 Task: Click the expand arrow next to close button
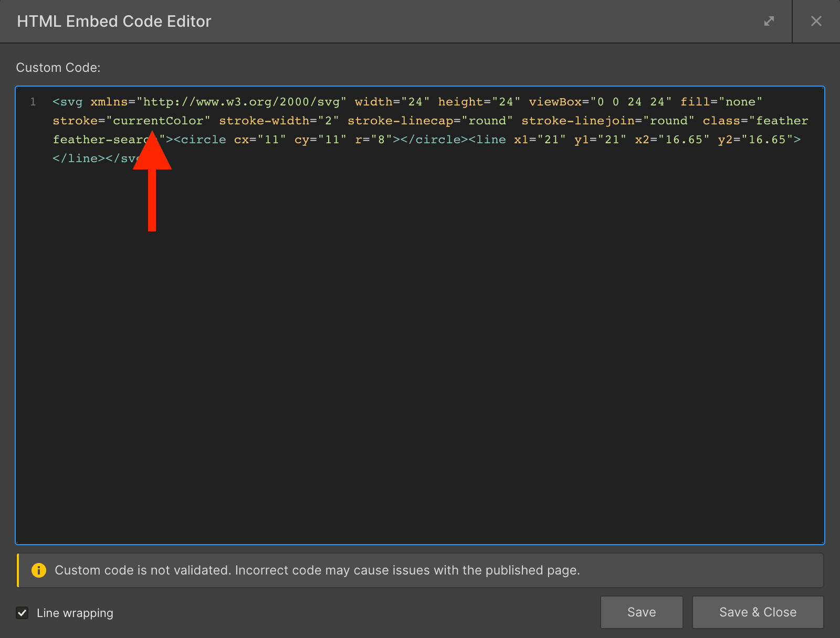click(x=769, y=21)
